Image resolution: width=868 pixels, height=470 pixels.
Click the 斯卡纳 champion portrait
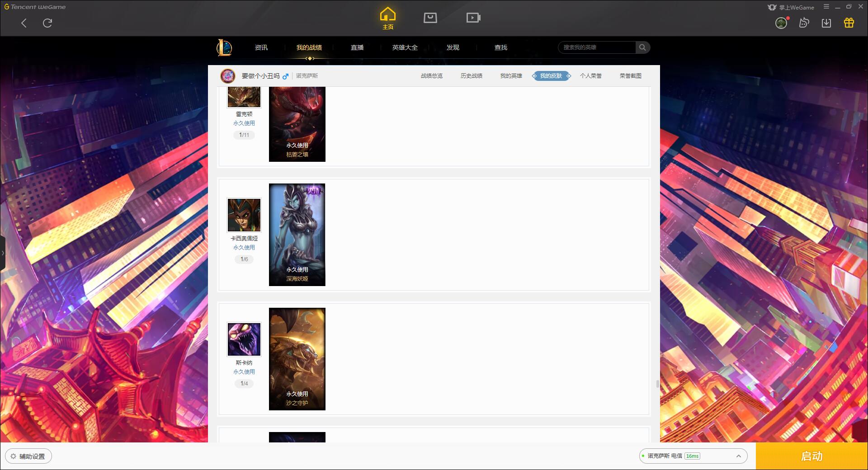[244, 339]
